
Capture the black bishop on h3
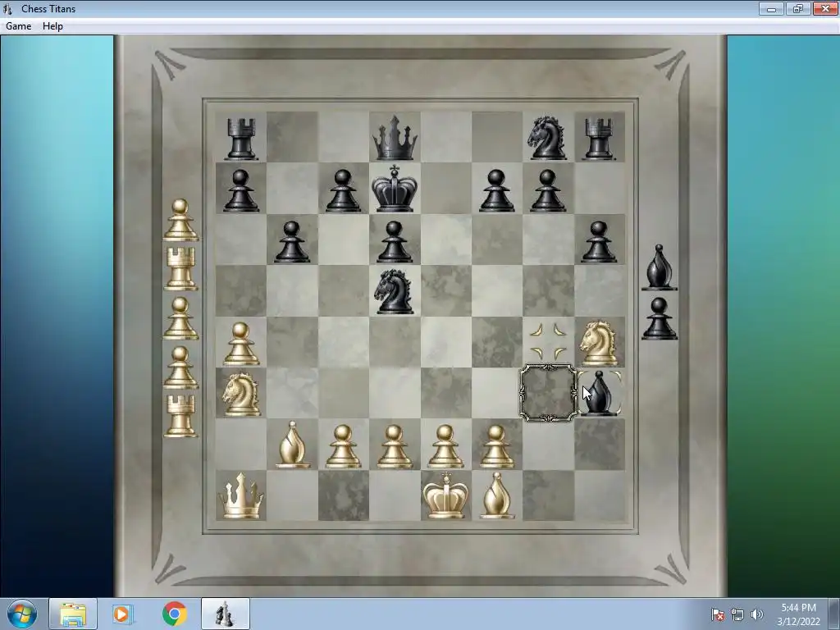coord(599,393)
